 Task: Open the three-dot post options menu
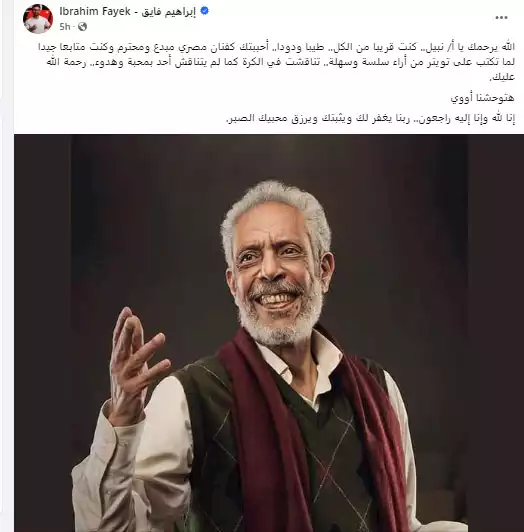point(501,18)
